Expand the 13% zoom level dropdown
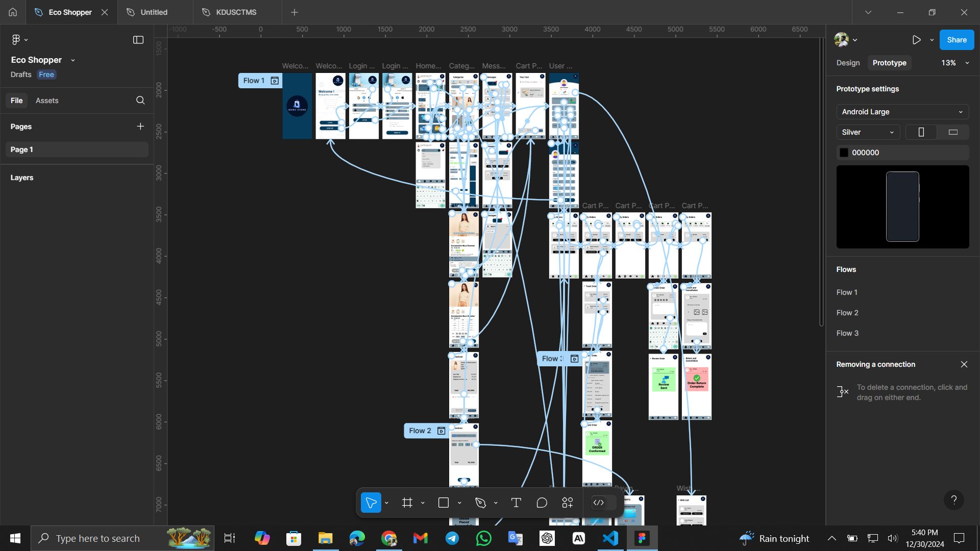The width and height of the screenshot is (980, 551). point(954,63)
